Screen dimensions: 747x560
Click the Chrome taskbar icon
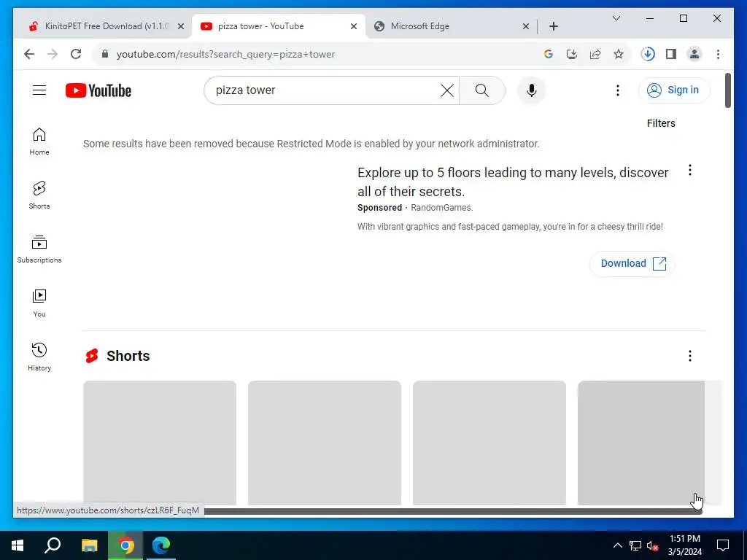pos(125,545)
